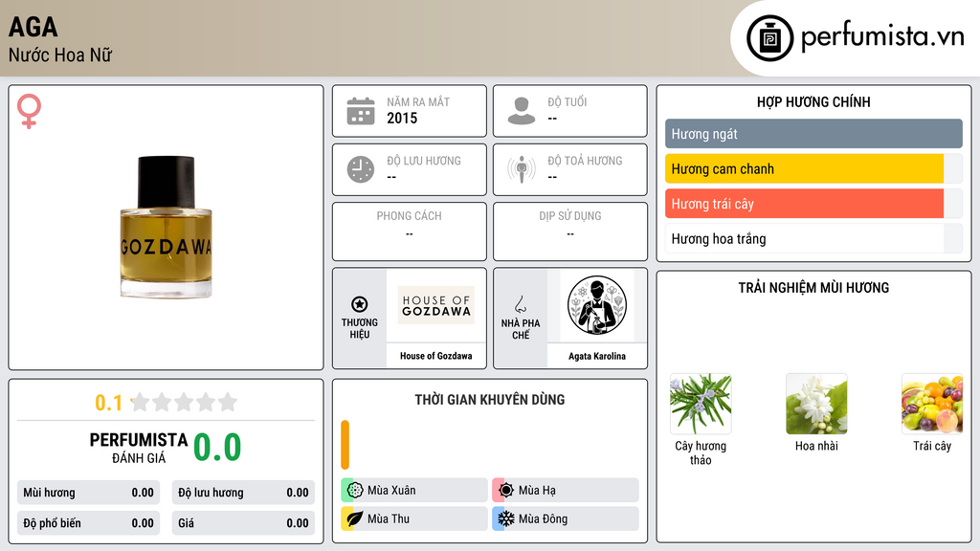Click the last rating star
Screen dimensions: 980x551
[x=228, y=402]
